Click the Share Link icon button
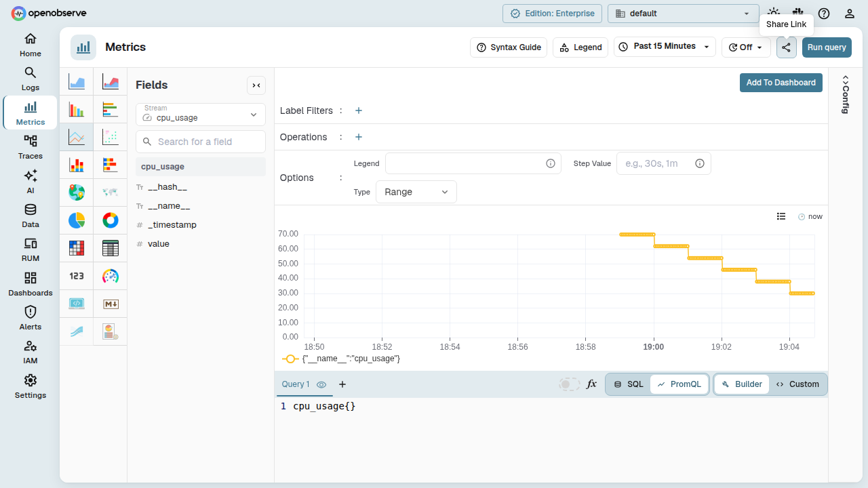 (x=787, y=47)
